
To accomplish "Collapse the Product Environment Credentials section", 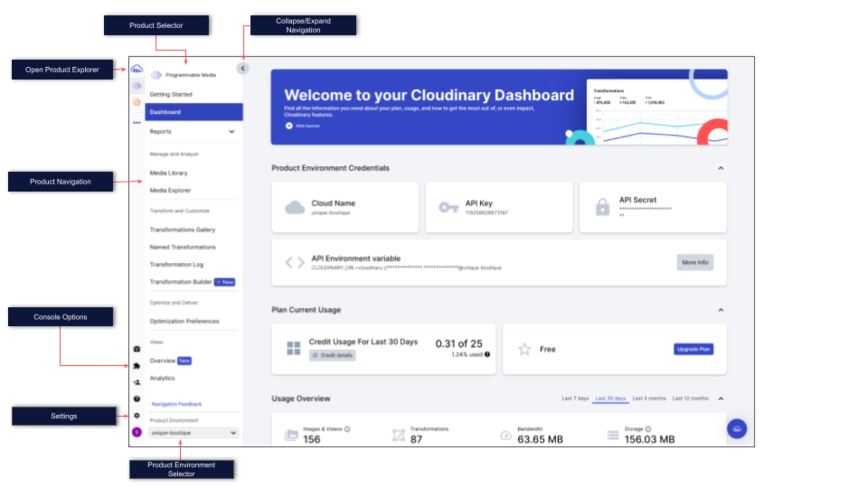I will point(721,168).
